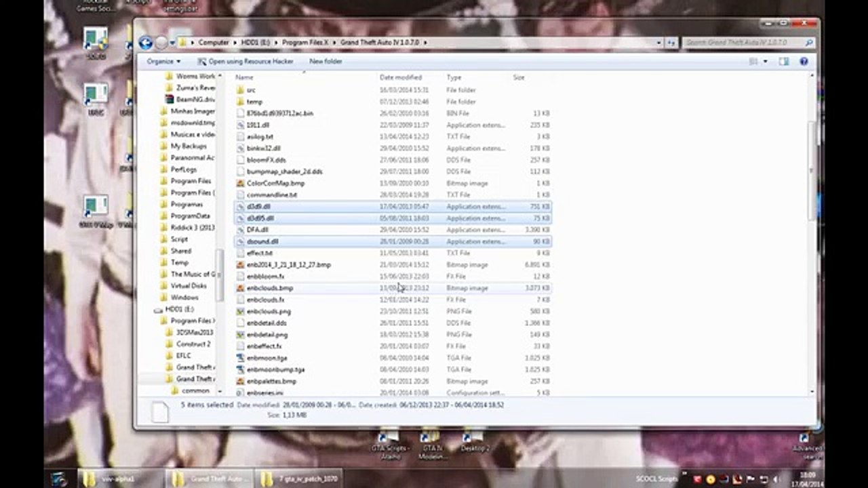This screenshot has height=488, width=868.
Task: Select the asilog.txt file icon
Action: coord(239,136)
